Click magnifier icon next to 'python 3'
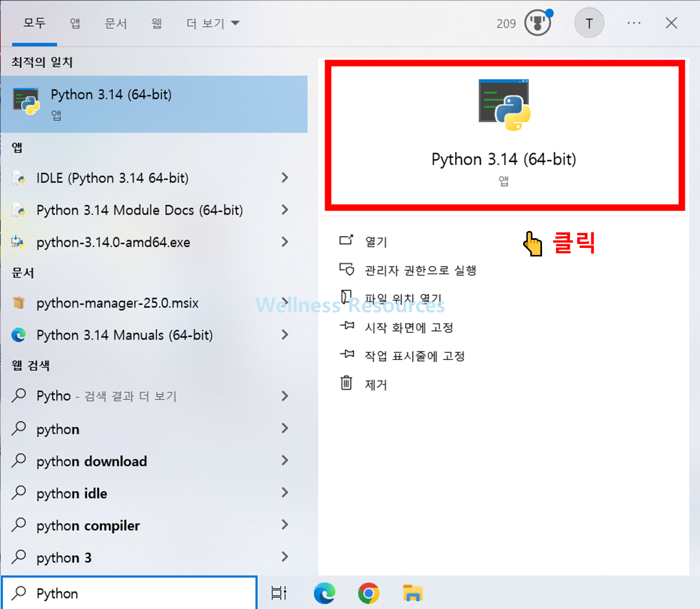The image size is (700, 609). pos(19,557)
